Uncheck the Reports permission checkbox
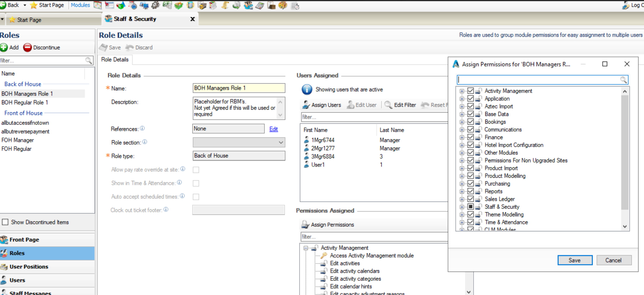The width and height of the screenshot is (644, 295). [x=470, y=191]
